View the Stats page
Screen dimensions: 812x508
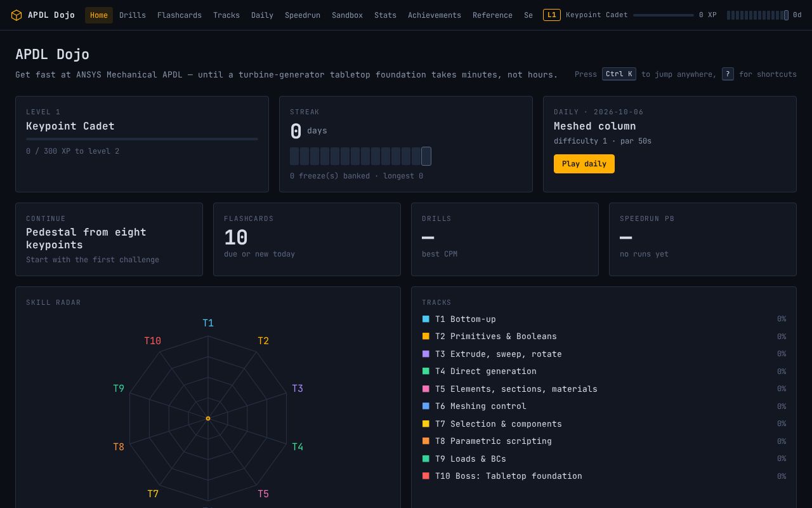[385, 15]
